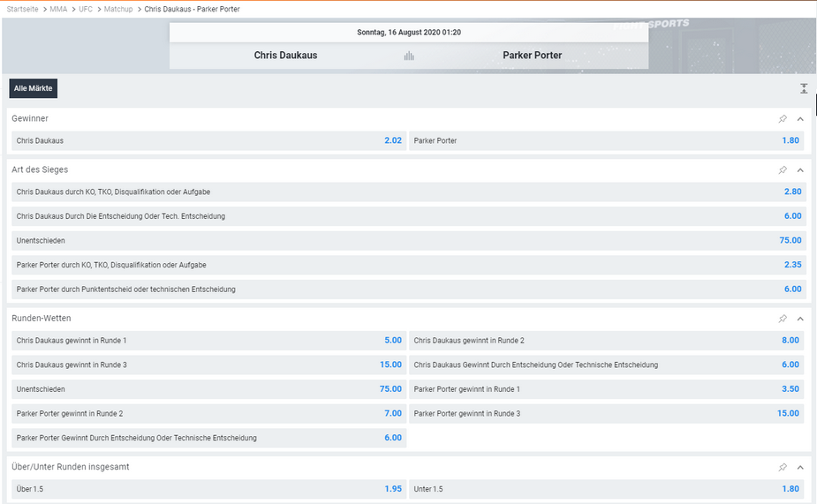The width and height of the screenshot is (817, 504).
Task: Bet on Parker Porter winner at 1.80
Action: tap(608, 140)
